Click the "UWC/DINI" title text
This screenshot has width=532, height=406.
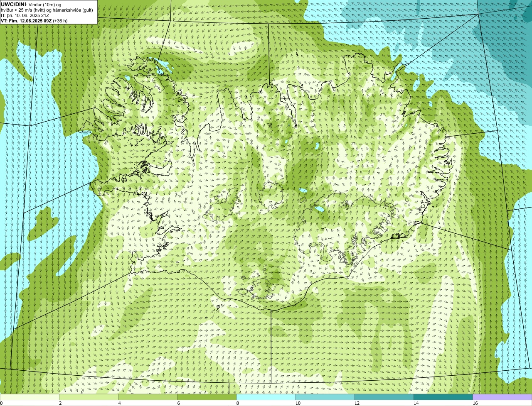pyautogui.click(x=13, y=4)
